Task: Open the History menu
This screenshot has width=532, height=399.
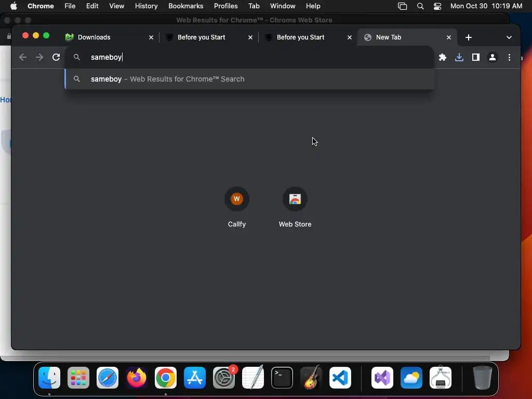Action: click(x=146, y=6)
